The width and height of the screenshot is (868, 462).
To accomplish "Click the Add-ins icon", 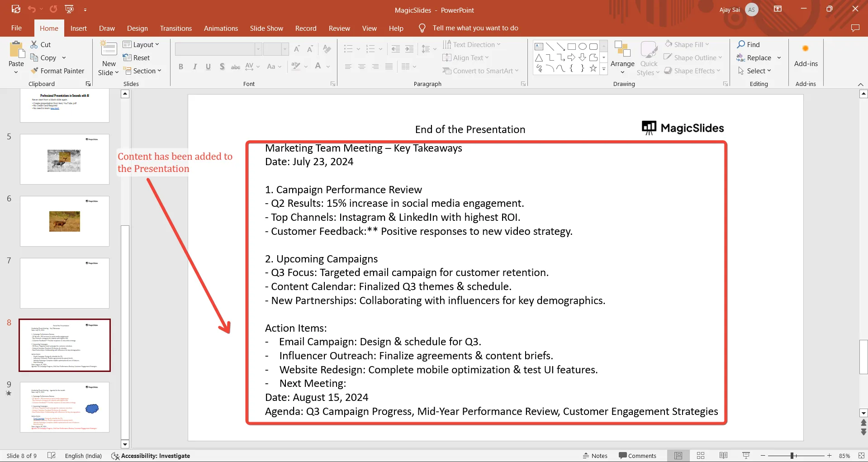I will (x=806, y=49).
